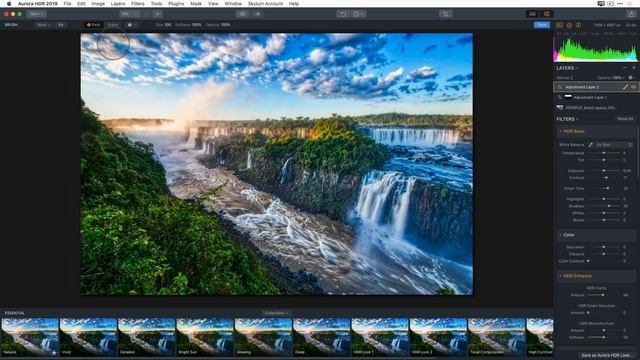The height and width of the screenshot is (360, 640).
Task: Open the Apple menu
Action: coord(9,4)
